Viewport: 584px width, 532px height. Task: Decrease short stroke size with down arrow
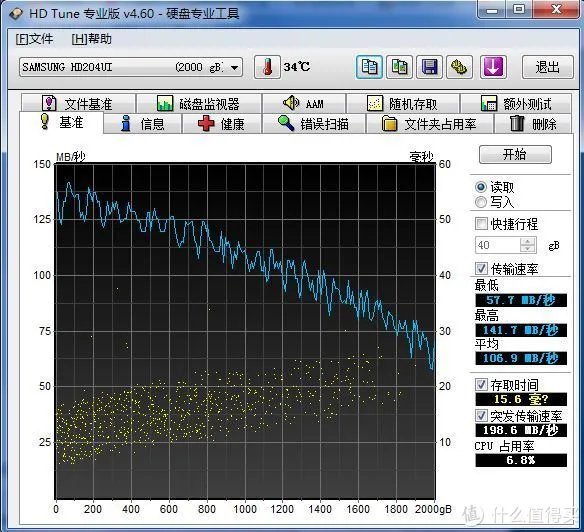point(528,249)
